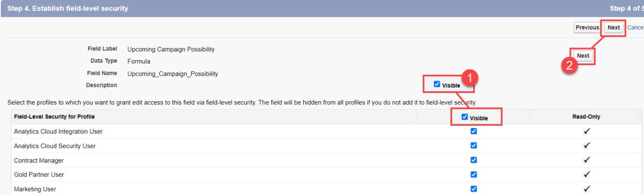The image size is (644, 195).
Task: Click Read-Only checkmark for Marketing User
Action: pyautogui.click(x=587, y=189)
